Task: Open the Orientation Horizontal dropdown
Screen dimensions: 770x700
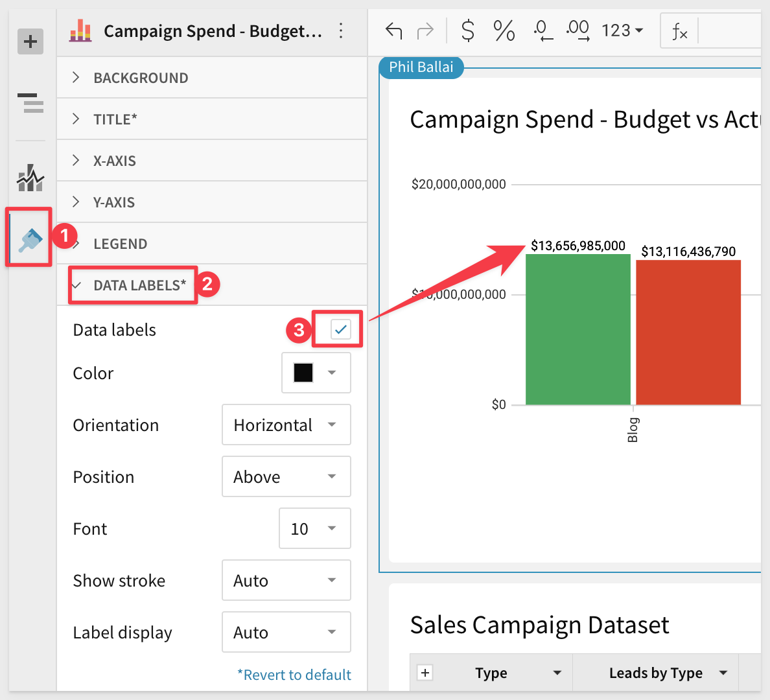Action: 286,425
